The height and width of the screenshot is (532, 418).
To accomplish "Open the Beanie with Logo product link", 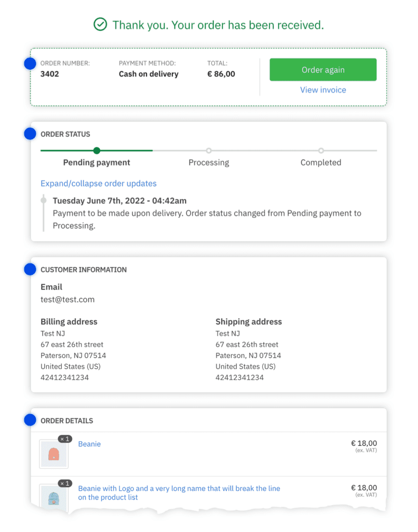I will [179, 488].
